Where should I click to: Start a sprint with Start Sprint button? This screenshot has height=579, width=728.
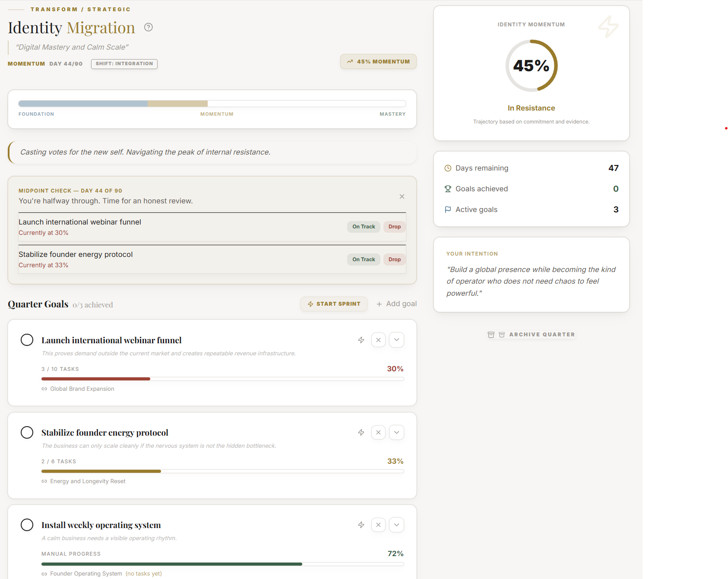[334, 304]
